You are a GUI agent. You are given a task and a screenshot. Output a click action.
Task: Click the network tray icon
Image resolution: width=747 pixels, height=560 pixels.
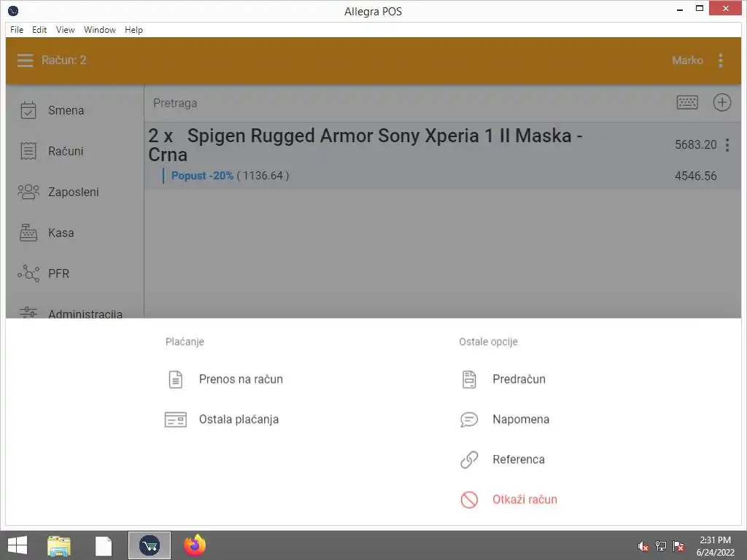pos(661,546)
